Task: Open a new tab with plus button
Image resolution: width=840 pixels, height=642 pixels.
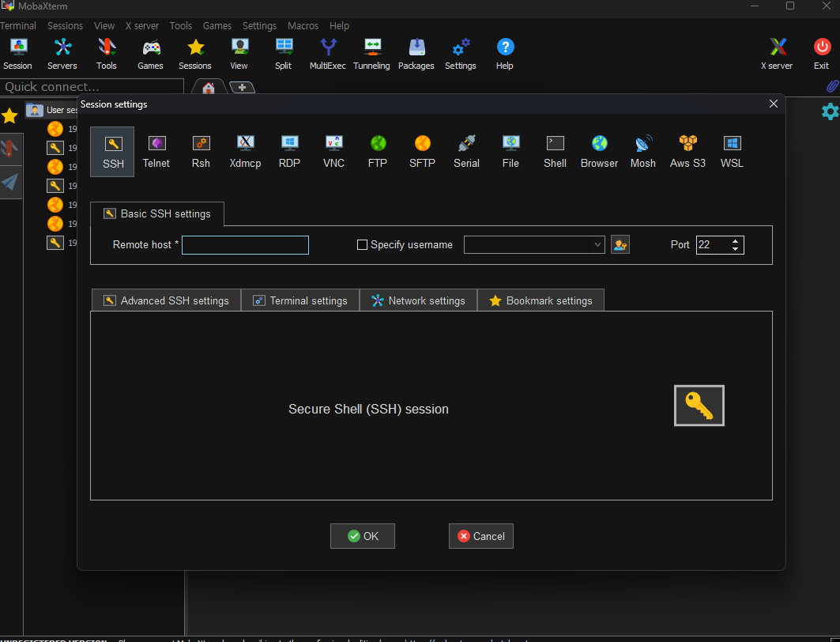Action: pyautogui.click(x=242, y=87)
